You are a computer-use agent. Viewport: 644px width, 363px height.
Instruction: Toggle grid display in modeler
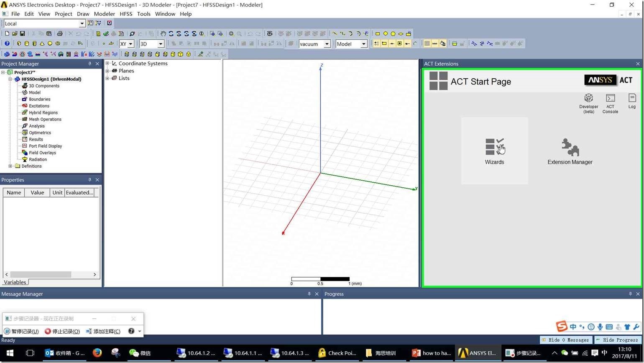pyautogui.click(x=427, y=43)
